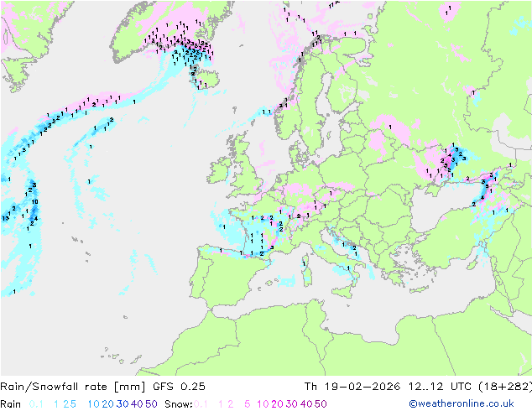The height and width of the screenshot is (411, 532).
Task: Select the snow legend 10 value
Action: pos(263,404)
